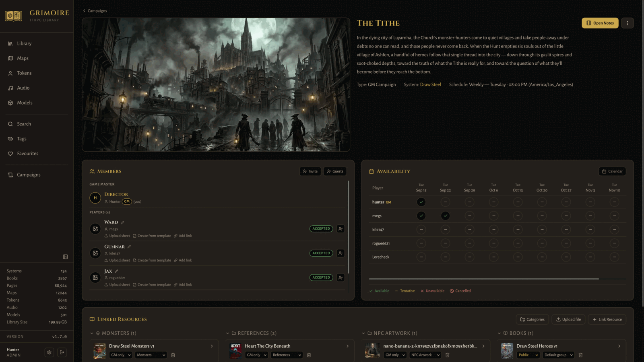Click the Link Resource button
This screenshot has width=644, height=362.
tap(607, 320)
